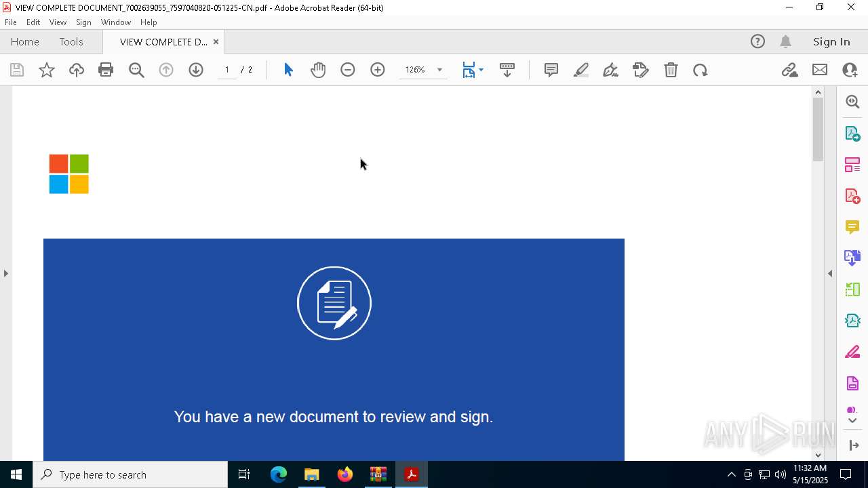Image resolution: width=868 pixels, height=488 pixels.
Task: Activate the Selection arrow tool
Action: (x=288, y=70)
